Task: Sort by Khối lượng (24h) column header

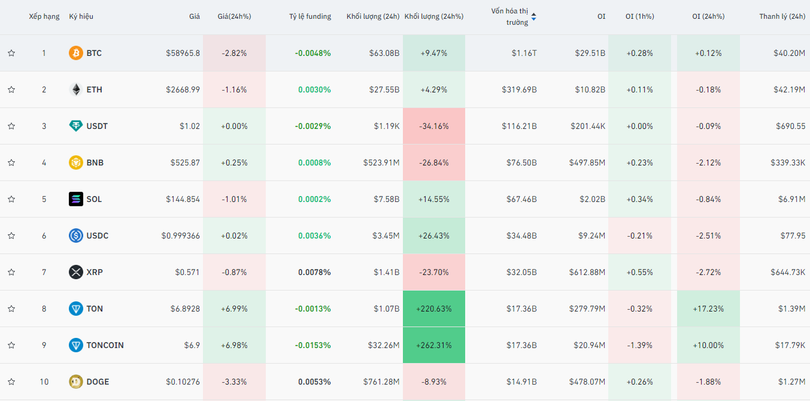Action: [372, 17]
